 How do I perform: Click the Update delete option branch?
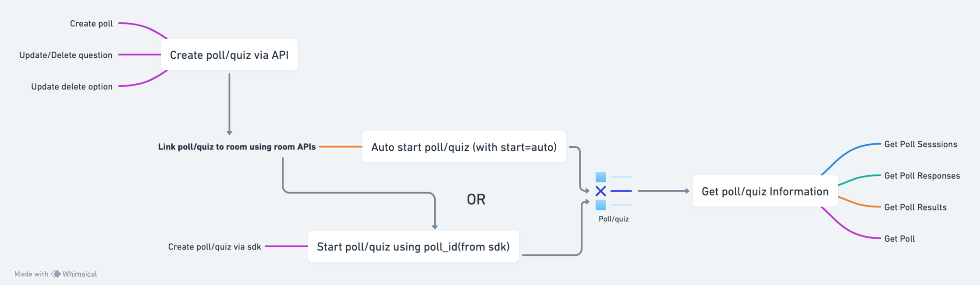coord(72,87)
